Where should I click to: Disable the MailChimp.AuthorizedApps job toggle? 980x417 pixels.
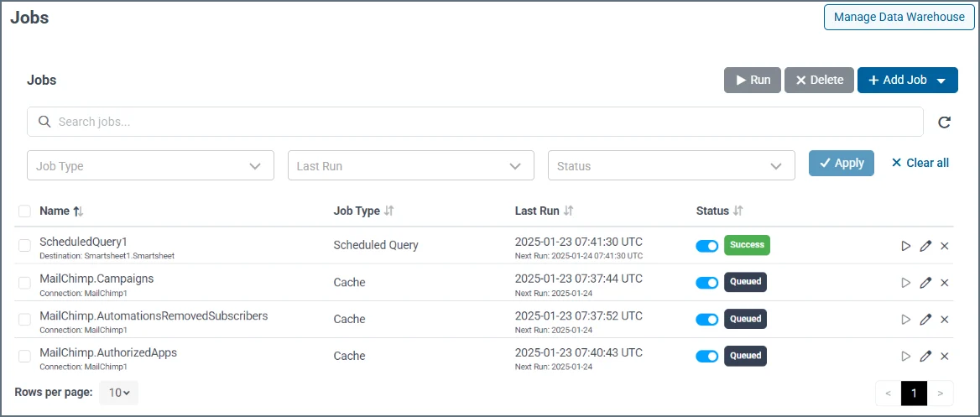pyautogui.click(x=706, y=357)
